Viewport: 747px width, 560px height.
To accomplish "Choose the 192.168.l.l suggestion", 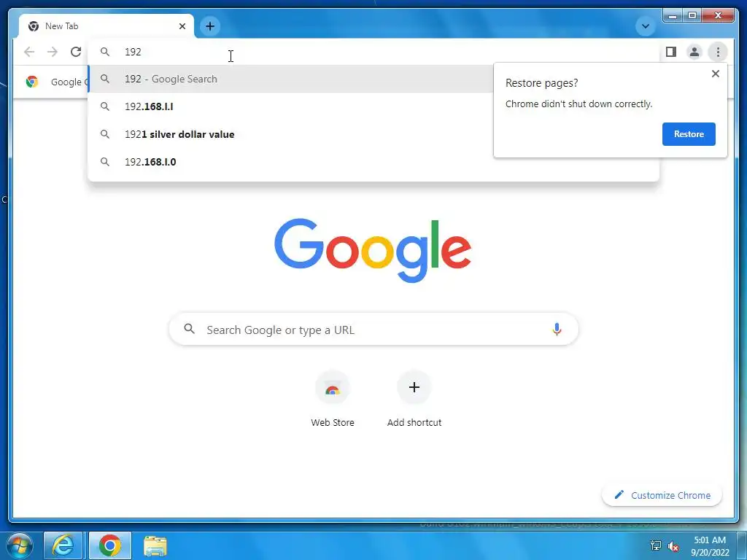I will pos(290,106).
